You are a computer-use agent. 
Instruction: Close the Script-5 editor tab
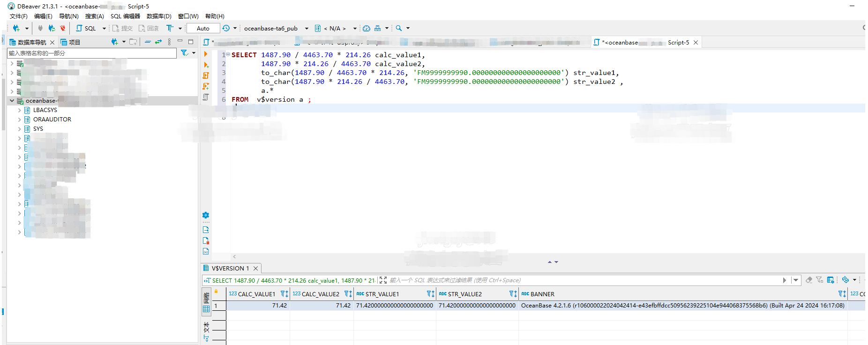tap(696, 42)
